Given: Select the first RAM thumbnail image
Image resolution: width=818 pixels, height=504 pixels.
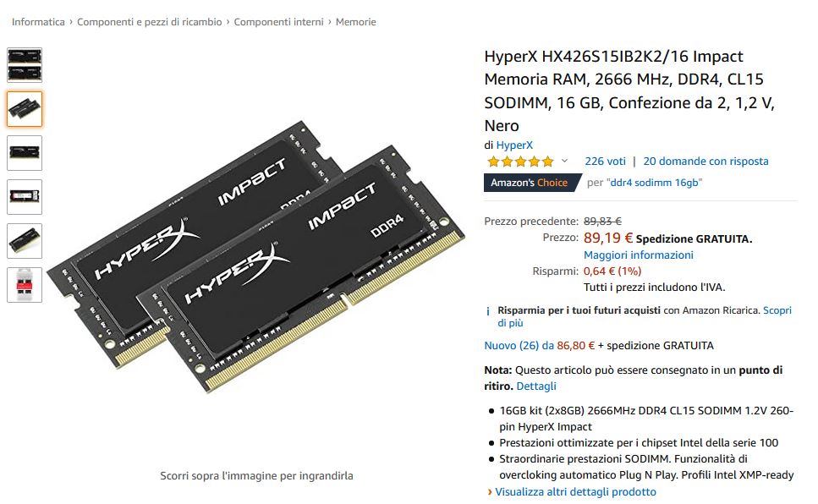Looking at the screenshot, I should 25,65.
